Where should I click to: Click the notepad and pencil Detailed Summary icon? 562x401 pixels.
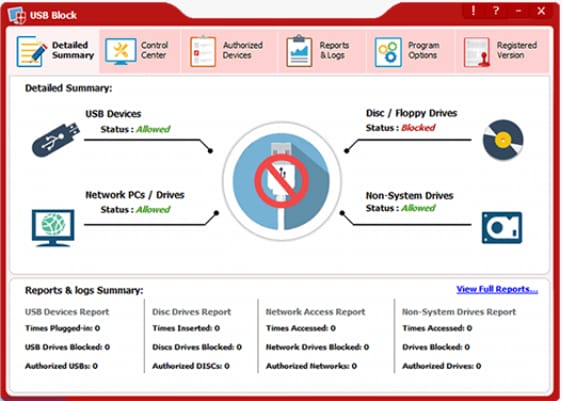pyautogui.click(x=32, y=52)
